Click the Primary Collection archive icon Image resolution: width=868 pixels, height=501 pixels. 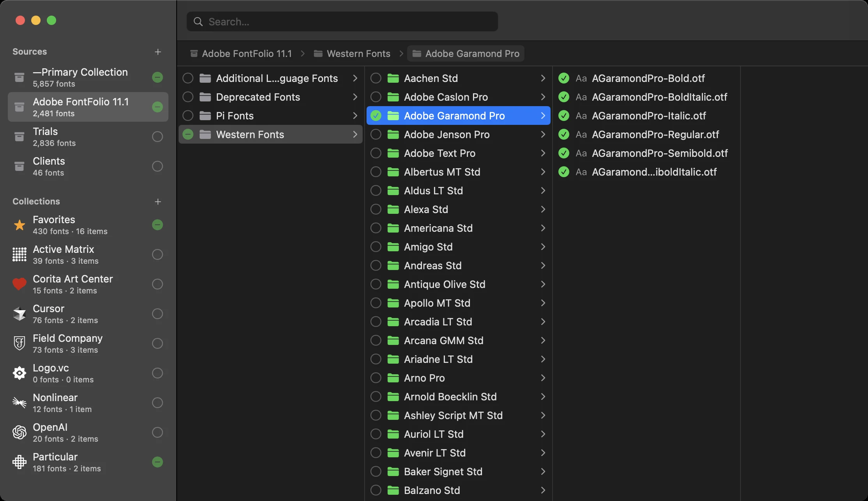19,78
